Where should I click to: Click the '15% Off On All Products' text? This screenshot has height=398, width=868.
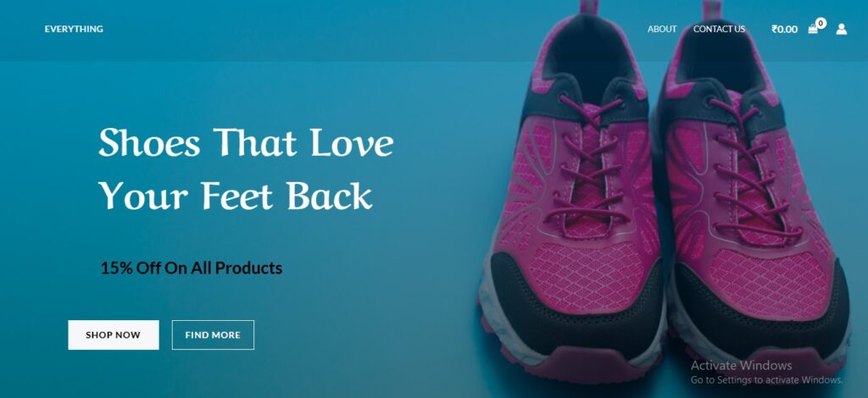coord(192,268)
